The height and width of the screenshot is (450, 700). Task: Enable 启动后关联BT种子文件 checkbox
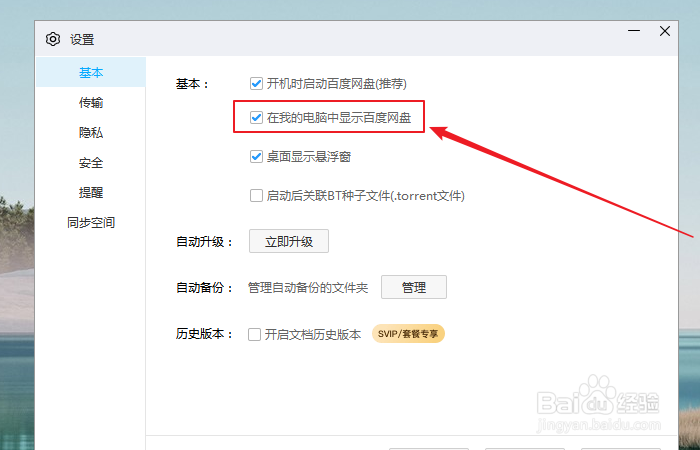pos(256,196)
